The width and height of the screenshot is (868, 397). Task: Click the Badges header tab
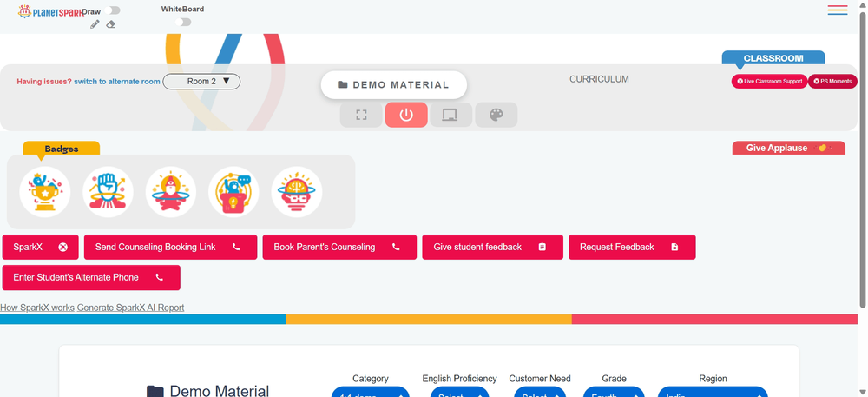click(x=62, y=149)
